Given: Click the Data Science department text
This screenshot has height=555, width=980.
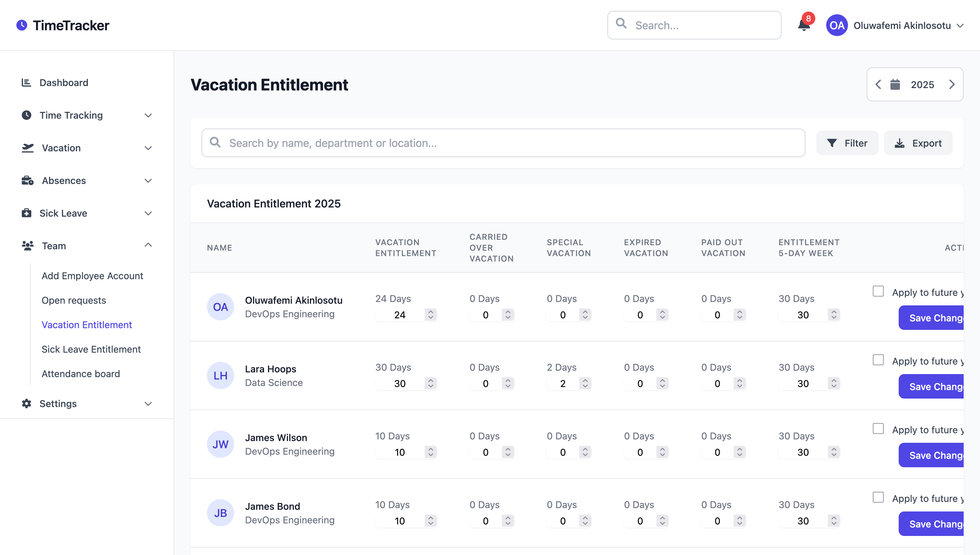Looking at the screenshot, I should coord(273,382).
